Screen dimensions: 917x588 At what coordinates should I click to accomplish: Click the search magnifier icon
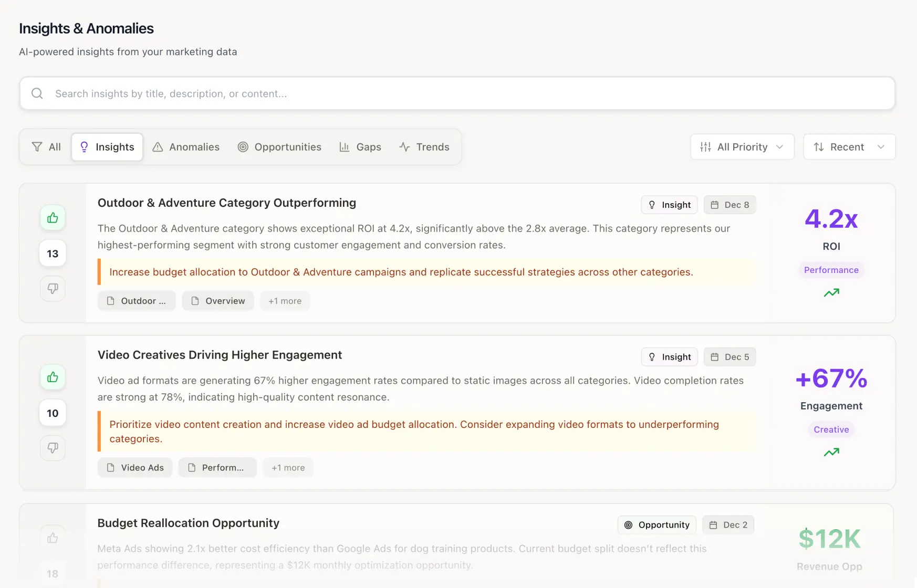(37, 93)
